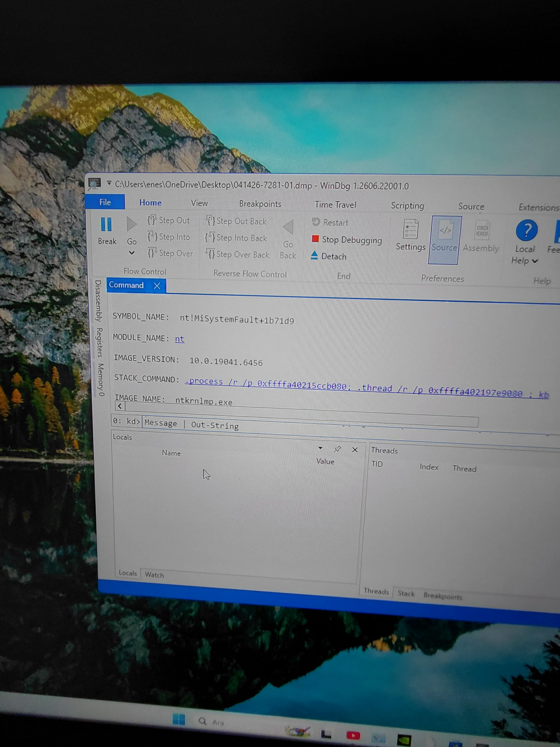This screenshot has height=747, width=560.
Task: Close the Locals panel
Action: click(x=355, y=449)
